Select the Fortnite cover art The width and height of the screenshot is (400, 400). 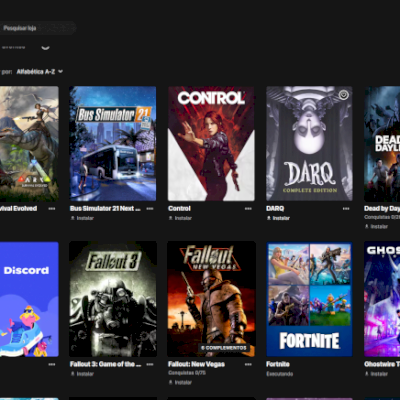tap(309, 299)
